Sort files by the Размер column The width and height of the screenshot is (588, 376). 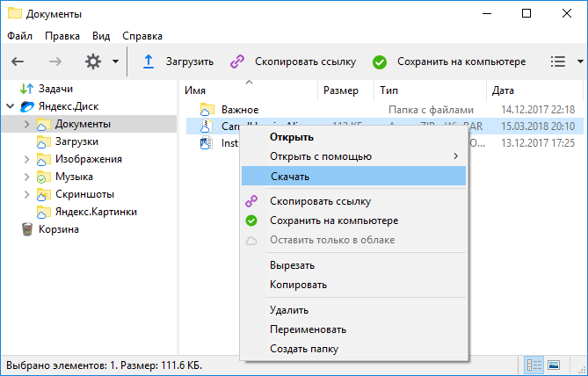(x=341, y=90)
